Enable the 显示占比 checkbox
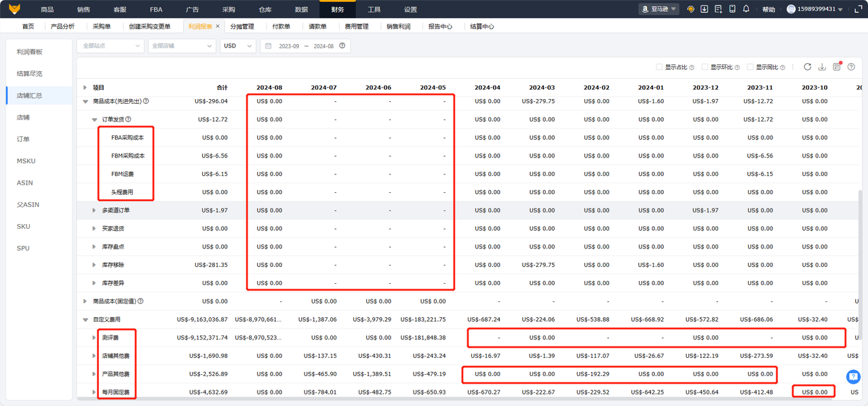The width and height of the screenshot is (868, 406). pyautogui.click(x=659, y=67)
